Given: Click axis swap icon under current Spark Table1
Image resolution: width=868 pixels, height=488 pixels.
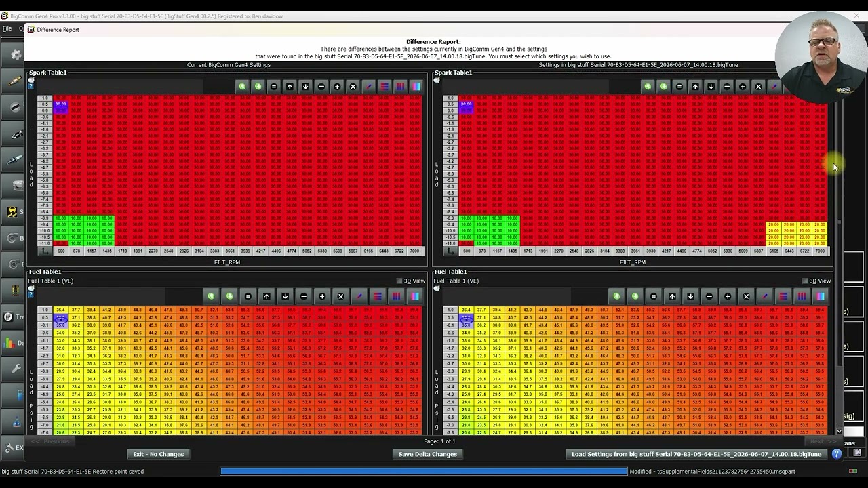Looking at the screenshot, I should pos(45,251).
